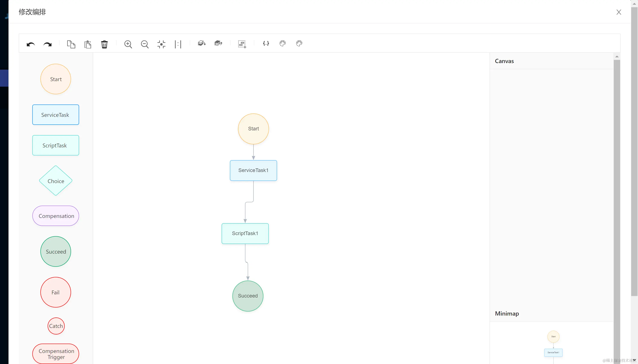Click the first color palette icon
This screenshot has height=364, width=638.
point(282,43)
